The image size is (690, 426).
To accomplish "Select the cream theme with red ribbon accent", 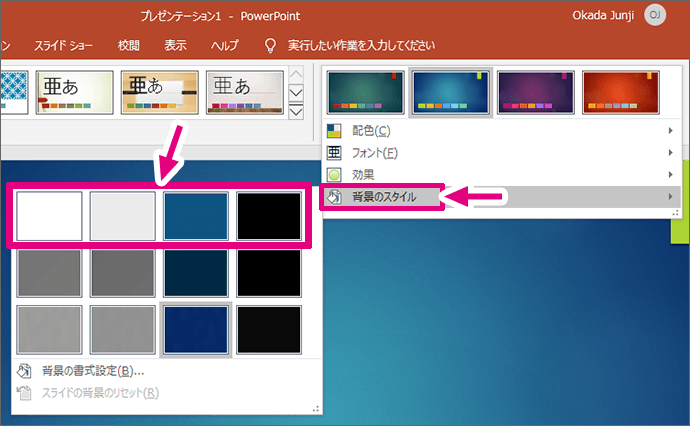I will tap(74, 93).
